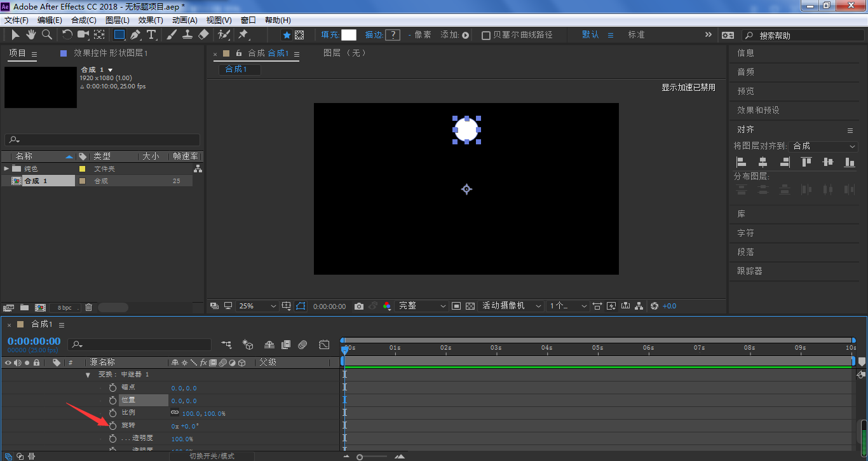Open the Graph Editor in timeline
This screenshot has height=461, width=868.
(324, 345)
